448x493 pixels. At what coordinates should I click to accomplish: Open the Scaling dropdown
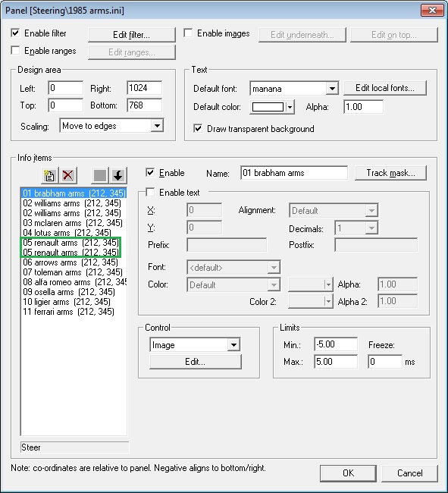[x=157, y=126]
